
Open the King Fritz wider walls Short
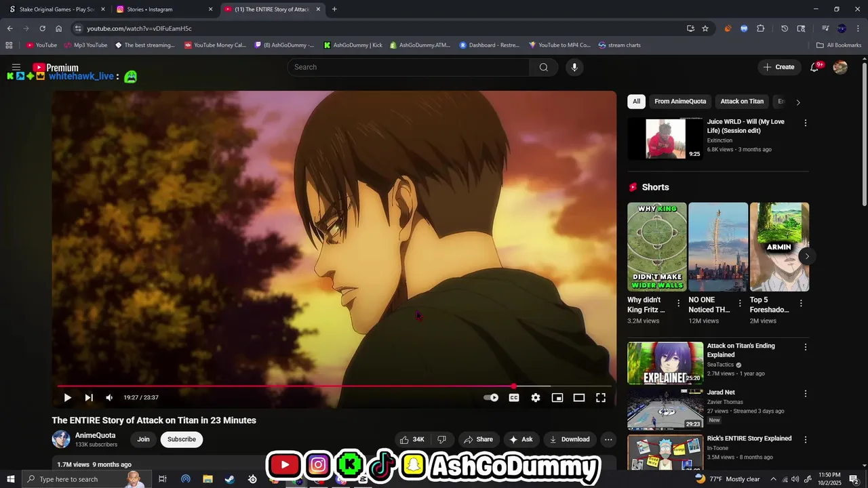point(656,247)
